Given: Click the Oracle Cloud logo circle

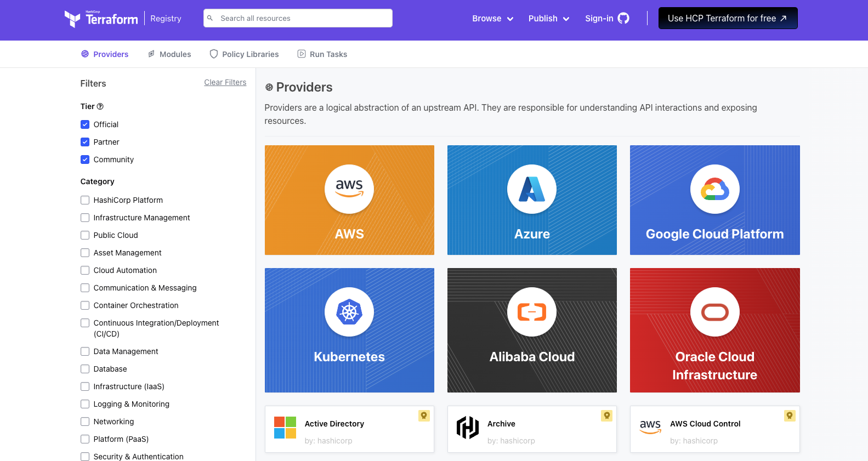Looking at the screenshot, I should pos(715,312).
